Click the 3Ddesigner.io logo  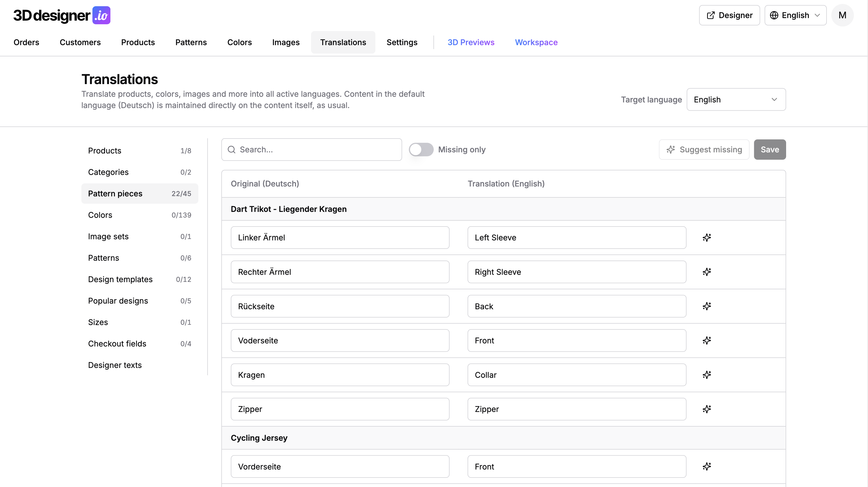coord(62,15)
